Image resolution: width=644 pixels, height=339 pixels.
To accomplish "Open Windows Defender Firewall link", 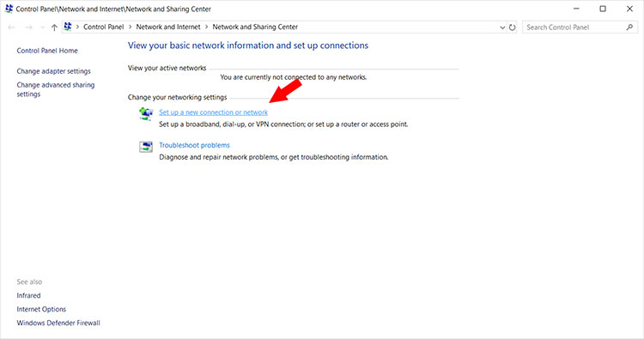I will click(x=58, y=323).
